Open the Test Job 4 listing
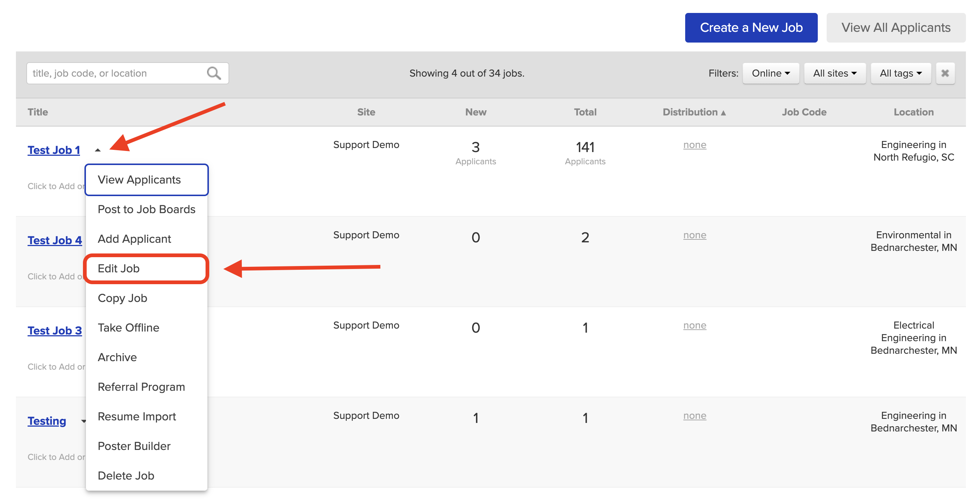980x501 pixels. coord(54,240)
